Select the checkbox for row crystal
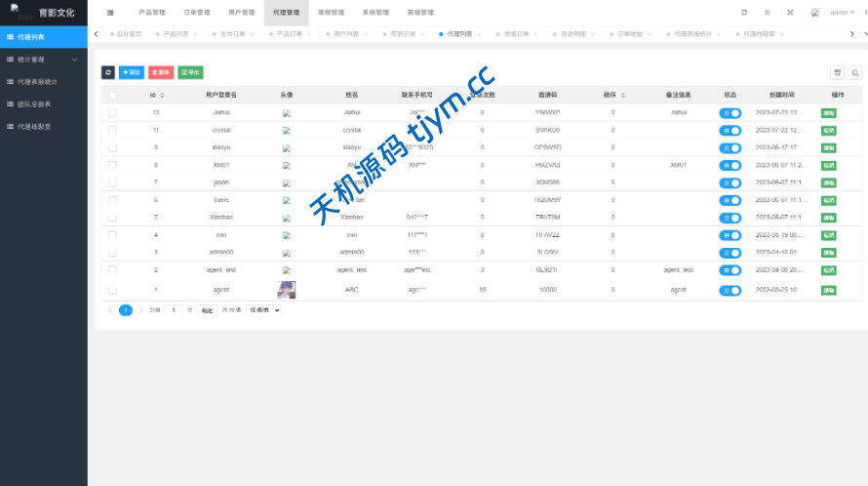This screenshot has height=486, width=868. (x=112, y=130)
